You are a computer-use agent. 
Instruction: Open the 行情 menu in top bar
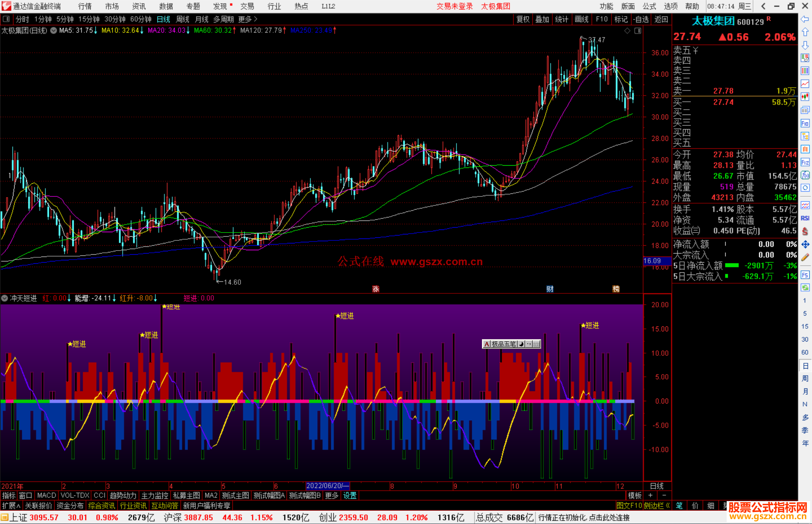[x=85, y=6]
